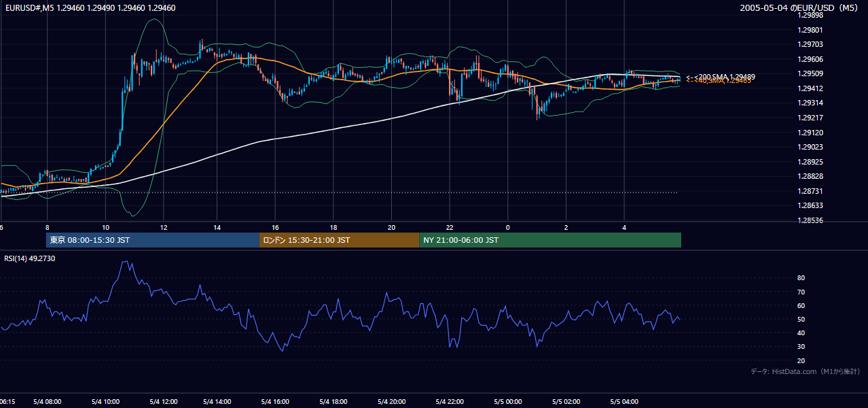Click hour 10 on the price chart axis
This screenshot has height=408, width=868.
tap(105, 227)
